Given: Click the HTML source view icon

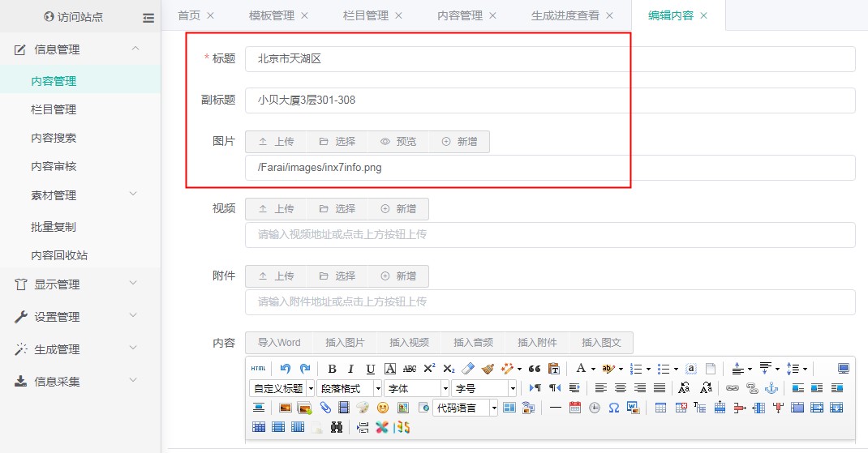Looking at the screenshot, I should 258,368.
